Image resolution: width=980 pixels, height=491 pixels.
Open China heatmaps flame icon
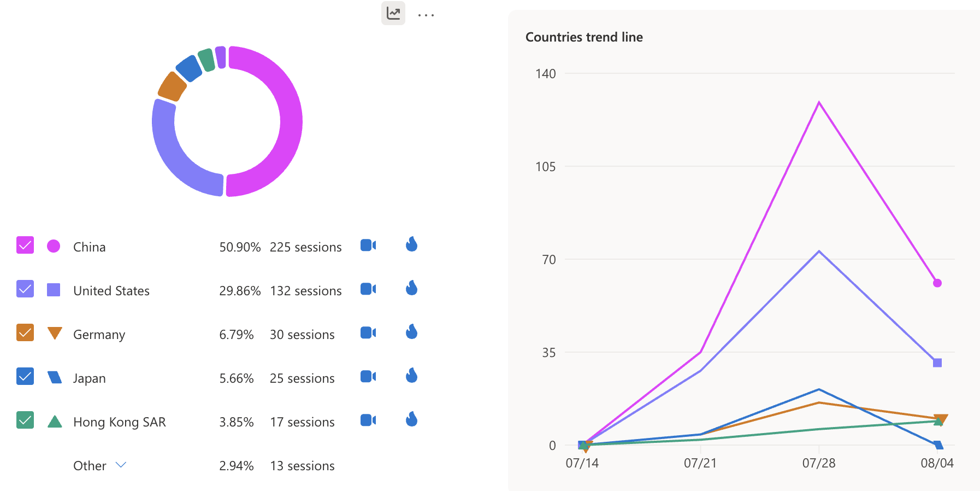coord(412,244)
